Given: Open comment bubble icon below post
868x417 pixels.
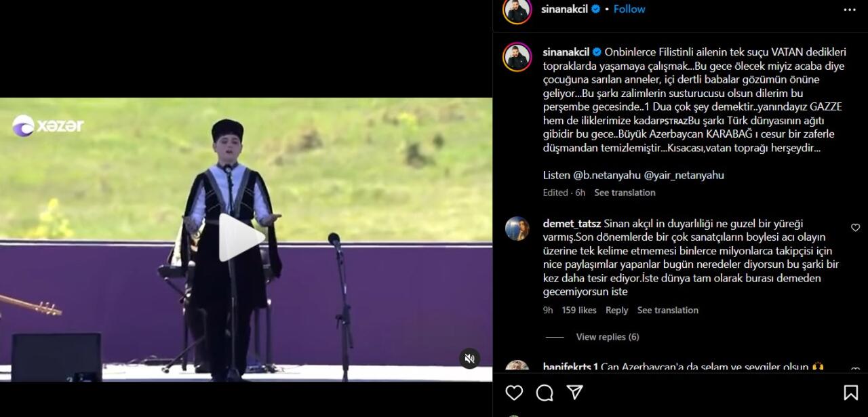Looking at the screenshot, I should point(545,393).
